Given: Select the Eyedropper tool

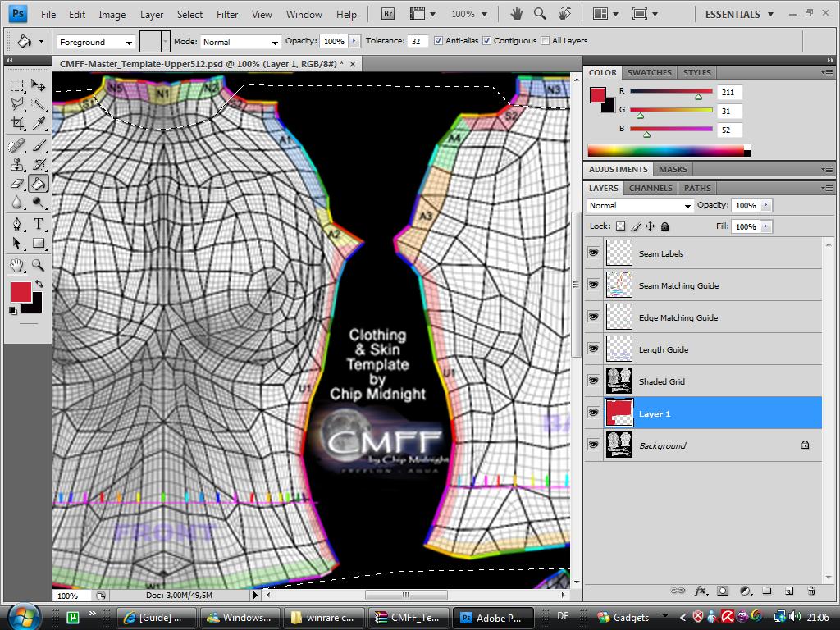Looking at the screenshot, I should (x=38, y=123).
